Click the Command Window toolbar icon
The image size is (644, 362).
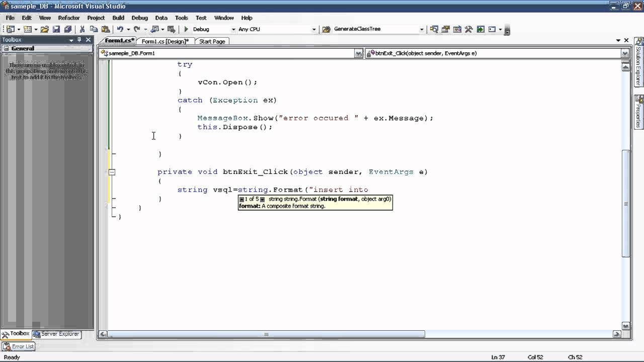pos(492,29)
